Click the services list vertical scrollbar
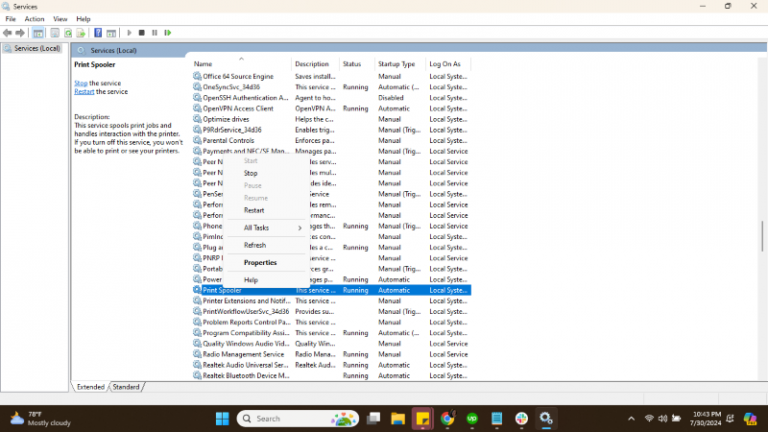This screenshot has width=768, height=432. click(762, 235)
